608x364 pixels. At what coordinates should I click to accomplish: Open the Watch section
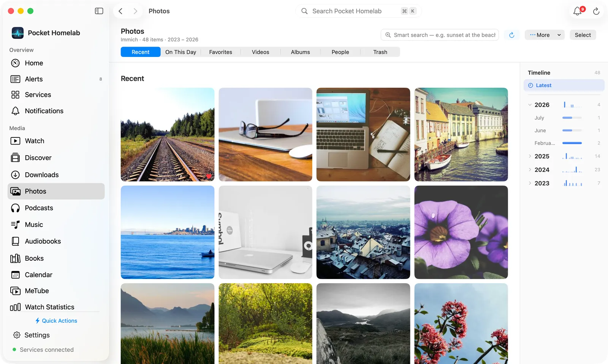point(56,141)
